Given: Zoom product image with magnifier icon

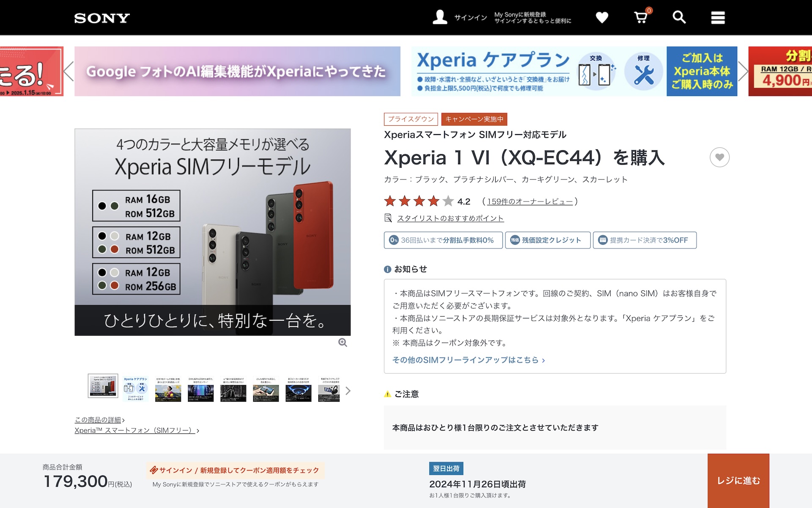Looking at the screenshot, I should 343,342.
